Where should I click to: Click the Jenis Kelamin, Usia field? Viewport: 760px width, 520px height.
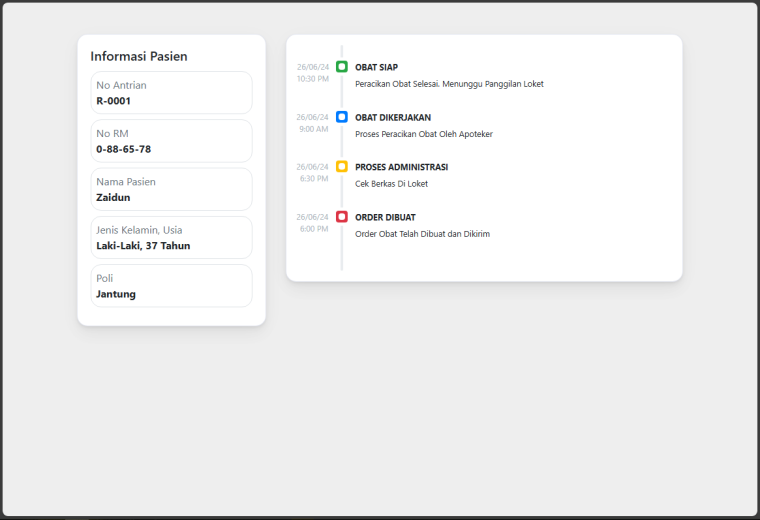click(172, 237)
